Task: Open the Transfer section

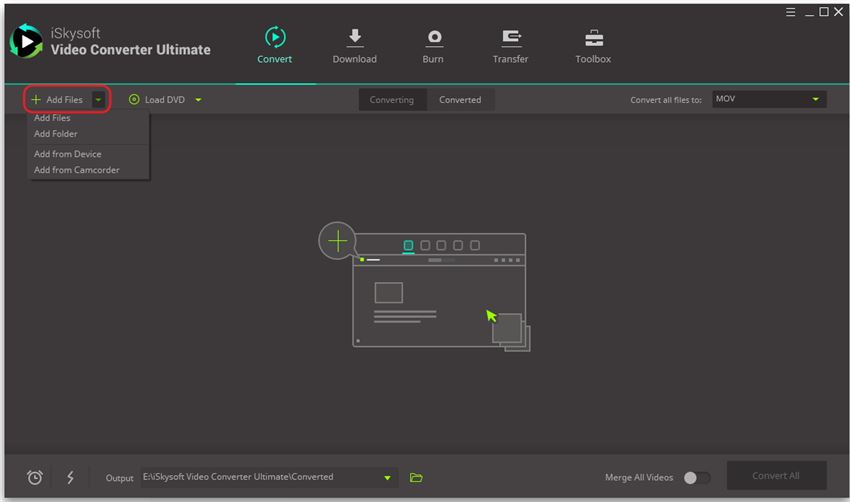Action: point(510,46)
